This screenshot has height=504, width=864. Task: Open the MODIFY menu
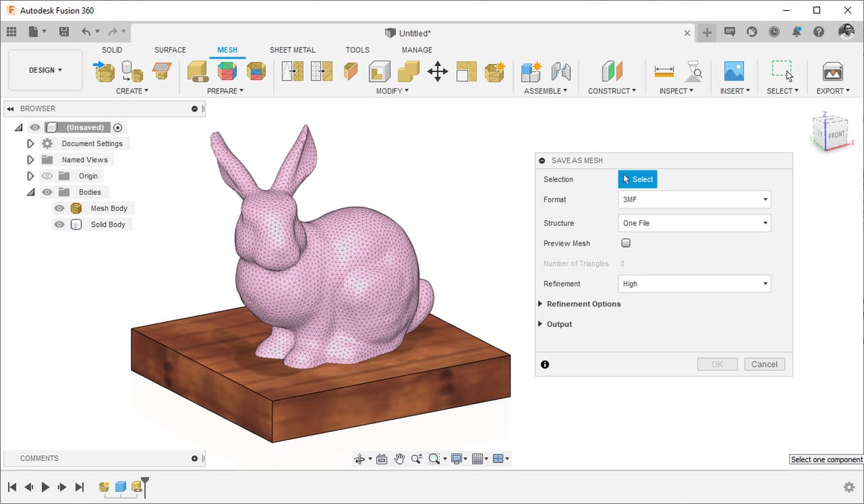tap(392, 91)
